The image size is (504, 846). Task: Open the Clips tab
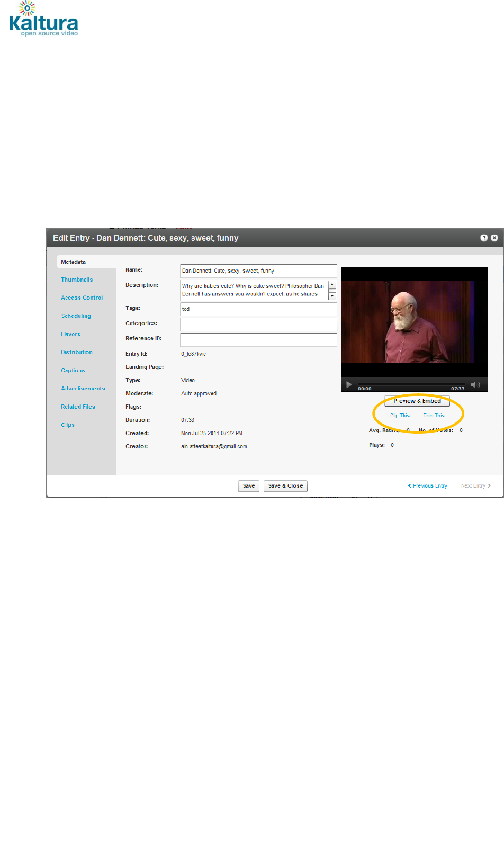(x=68, y=425)
